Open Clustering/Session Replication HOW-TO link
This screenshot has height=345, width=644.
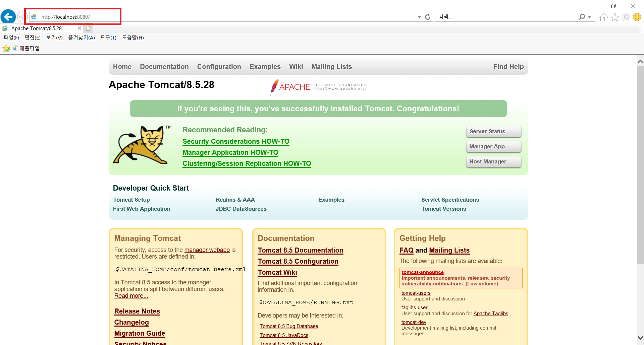247,163
